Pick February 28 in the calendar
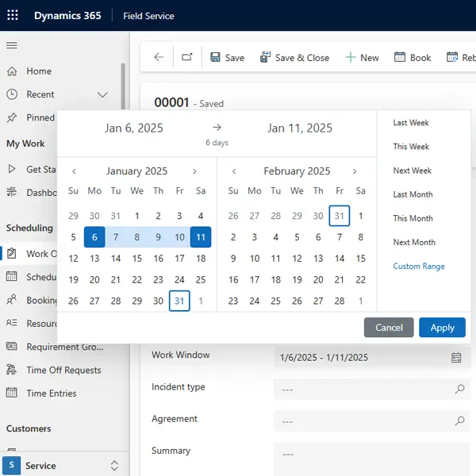 [340, 301]
